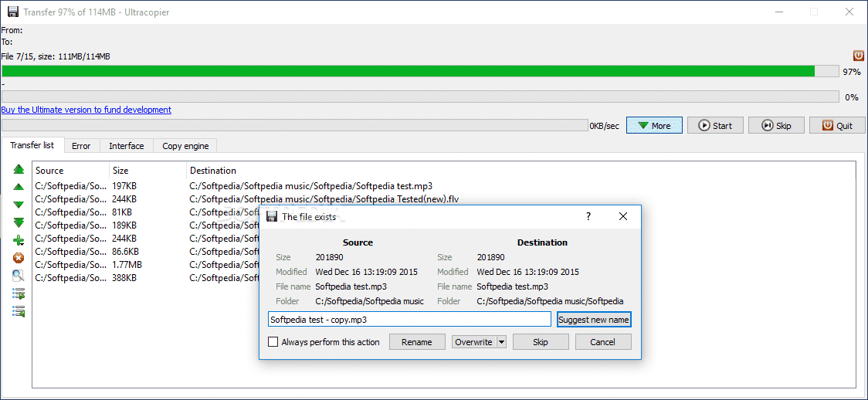Image resolution: width=868 pixels, height=400 pixels.
Task: Open the Copy engine tab
Action: (x=185, y=146)
